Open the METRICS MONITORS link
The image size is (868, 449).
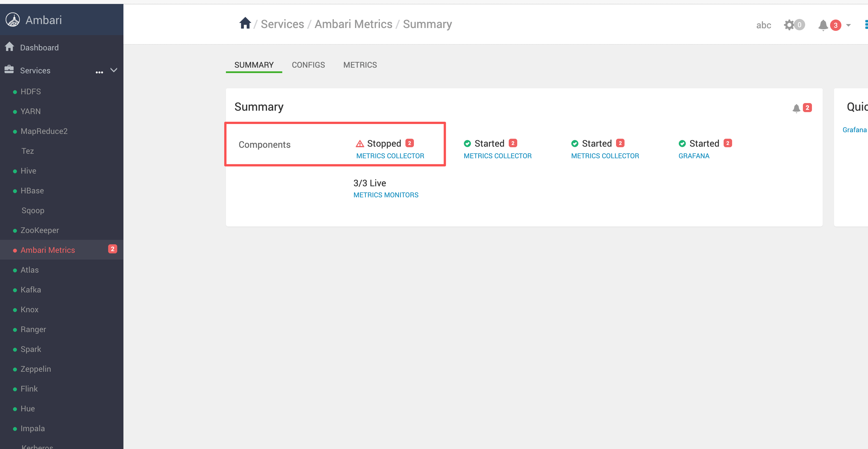pos(386,195)
